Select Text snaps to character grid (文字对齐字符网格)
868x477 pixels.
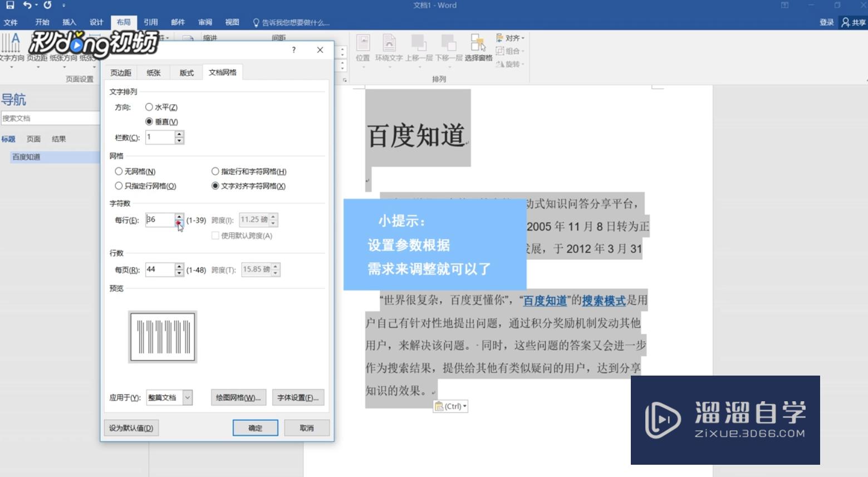click(215, 186)
